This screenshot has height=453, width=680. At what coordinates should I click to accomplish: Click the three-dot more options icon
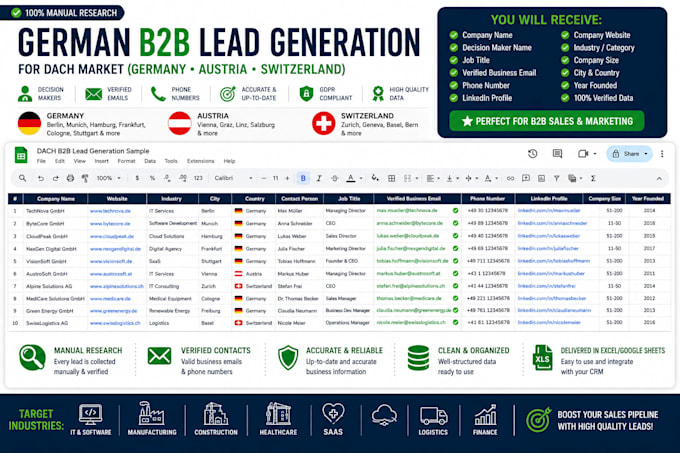point(662,153)
